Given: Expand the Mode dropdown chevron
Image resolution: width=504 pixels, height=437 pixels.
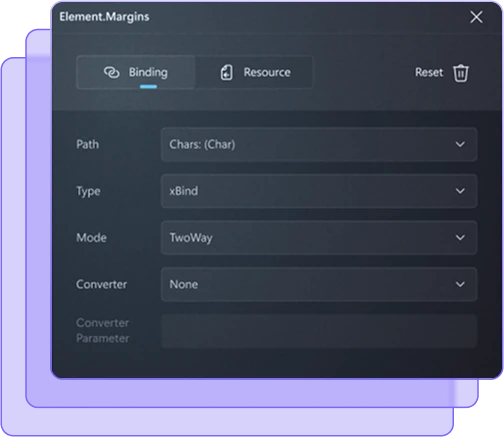Looking at the screenshot, I should tap(460, 238).
